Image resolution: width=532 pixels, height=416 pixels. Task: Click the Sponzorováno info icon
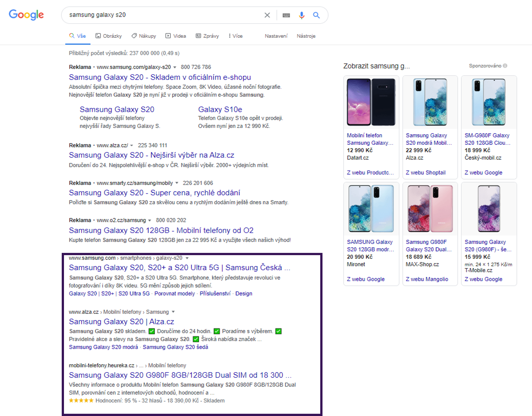point(505,66)
